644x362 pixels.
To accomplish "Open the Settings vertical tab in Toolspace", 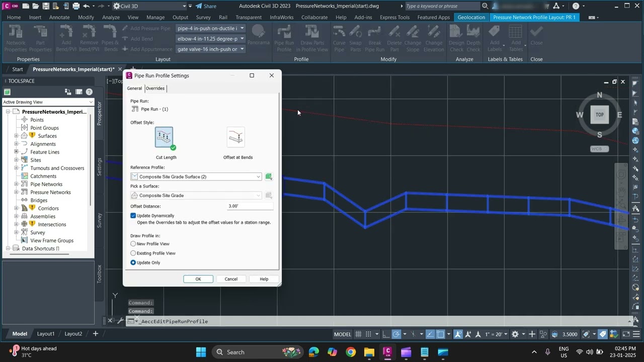I will click(100, 167).
